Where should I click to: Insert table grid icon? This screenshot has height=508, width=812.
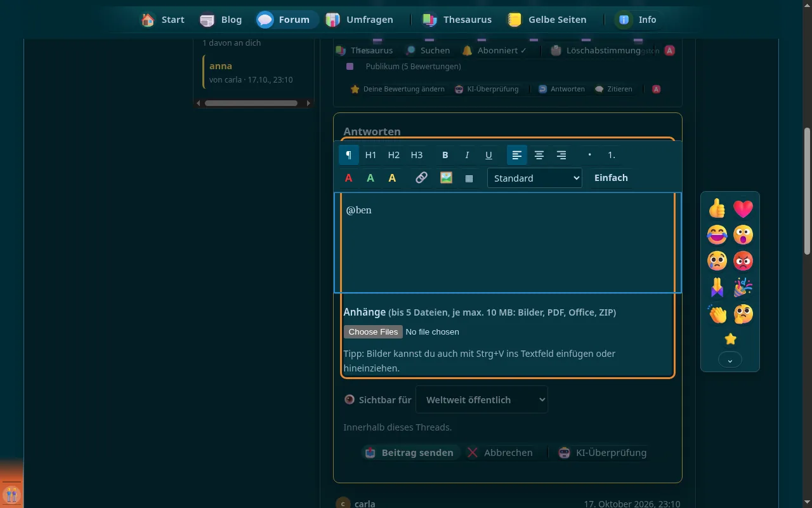click(469, 178)
